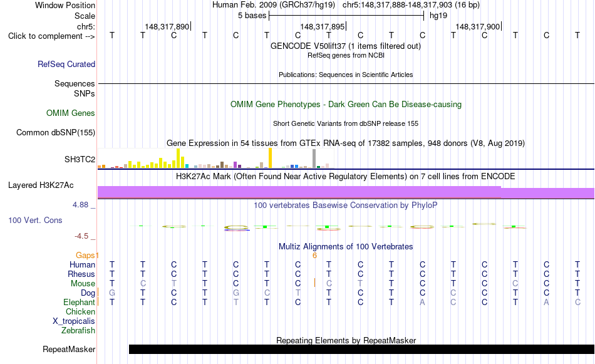Image resolution: width=595 pixels, height=364 pixels.
Task: Click the Elephant species row label
Action: coord(79,302)
